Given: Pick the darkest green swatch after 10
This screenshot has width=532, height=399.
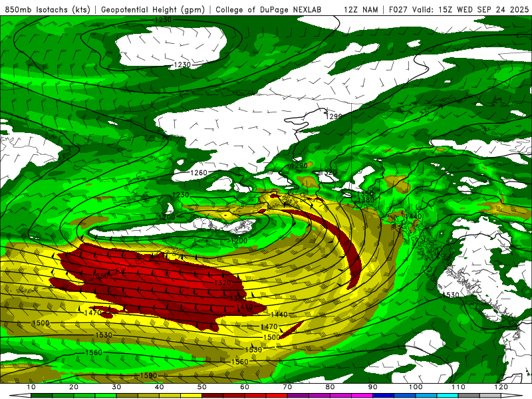Looking at the screenshot, I should point(41,396).
